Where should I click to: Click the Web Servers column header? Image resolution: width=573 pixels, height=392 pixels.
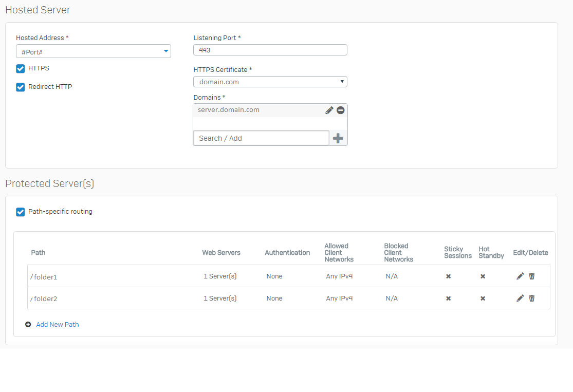[x=221, y=253]
